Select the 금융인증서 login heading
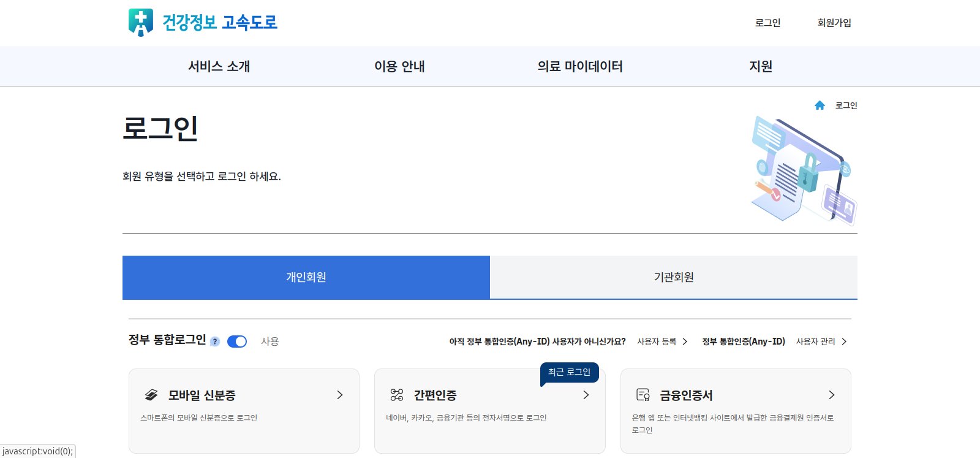 click(686, 395)
